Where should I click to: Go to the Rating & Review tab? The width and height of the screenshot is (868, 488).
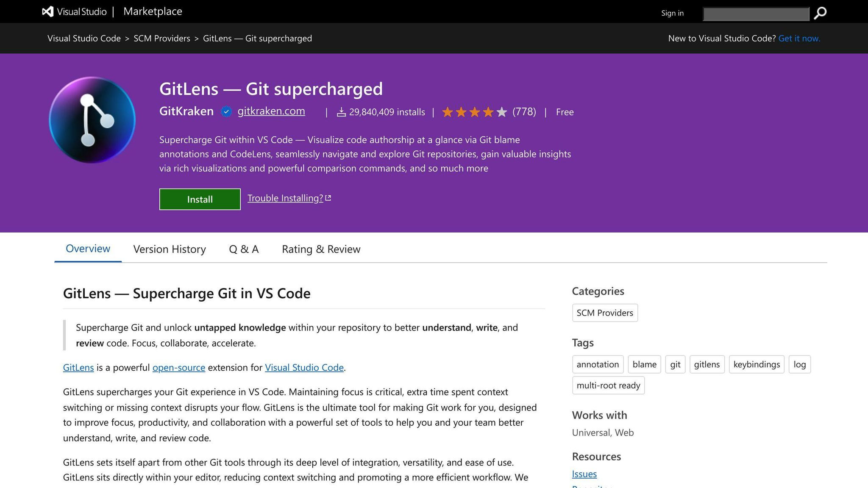[x=321, y=249]
